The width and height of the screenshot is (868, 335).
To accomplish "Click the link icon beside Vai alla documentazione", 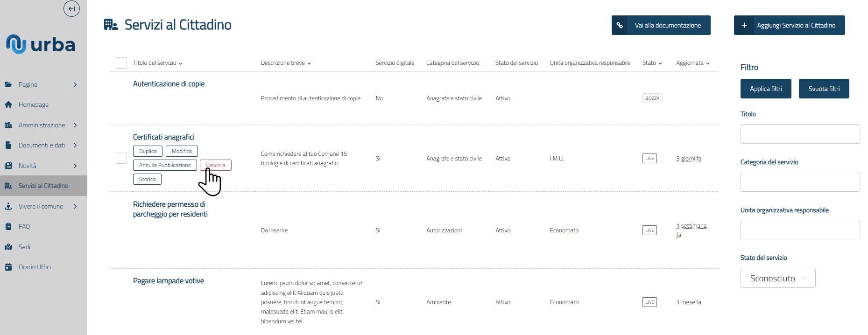I will (620, 25).
